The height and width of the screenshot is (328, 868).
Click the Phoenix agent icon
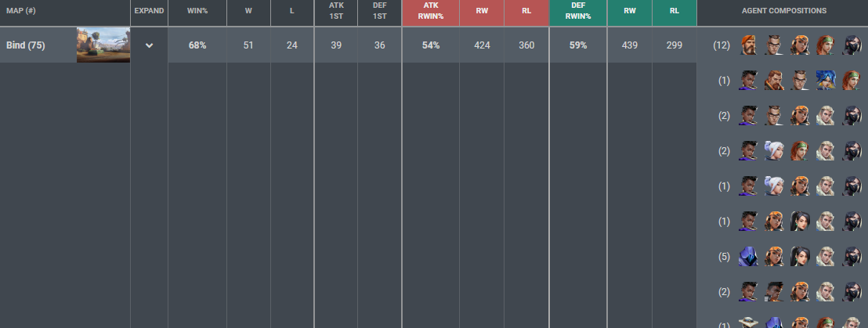pos(774,292)
